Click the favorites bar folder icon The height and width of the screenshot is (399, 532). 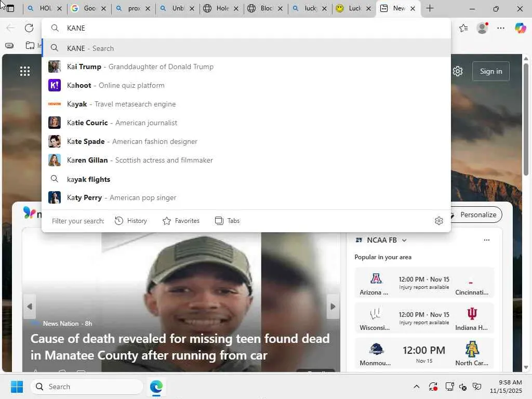[30, 45]
